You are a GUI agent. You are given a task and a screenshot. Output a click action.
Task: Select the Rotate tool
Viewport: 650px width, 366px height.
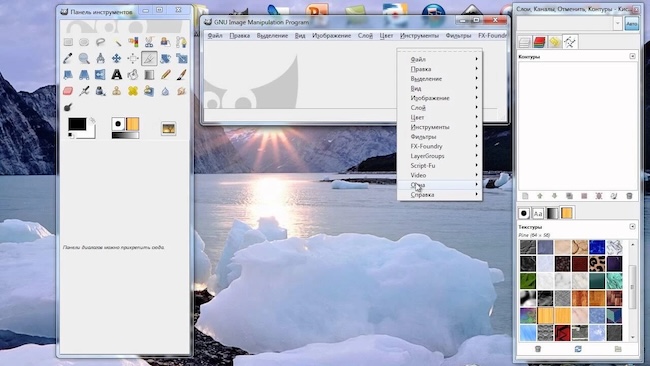click(x=165, y=58)
